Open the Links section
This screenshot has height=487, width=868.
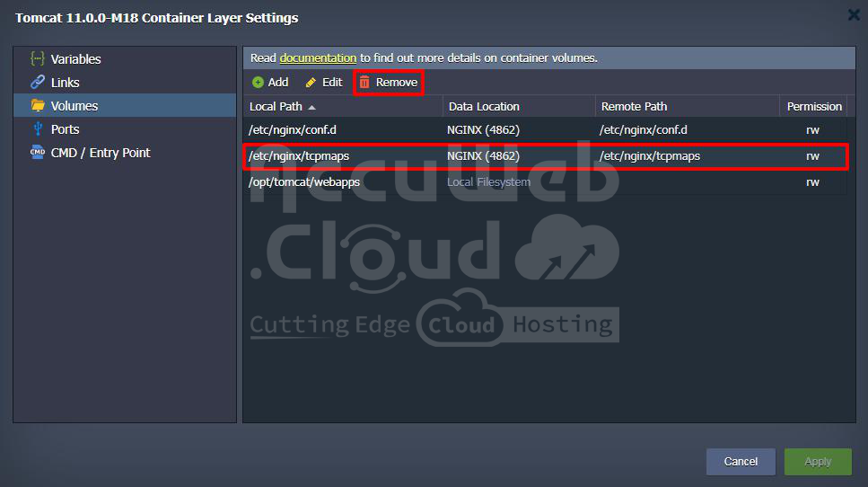pyautogui.click(x=125, y=82)
